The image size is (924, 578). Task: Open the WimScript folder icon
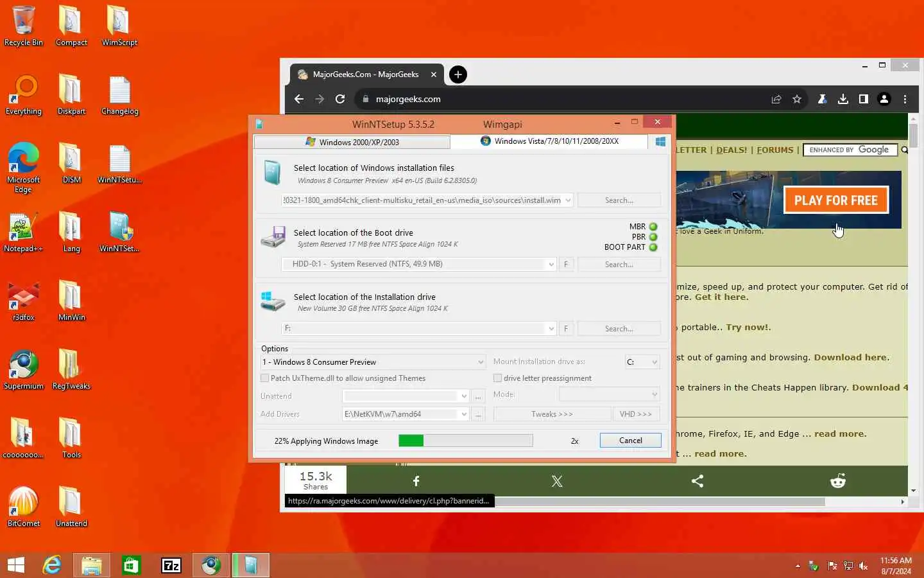[x=119, y=26]
